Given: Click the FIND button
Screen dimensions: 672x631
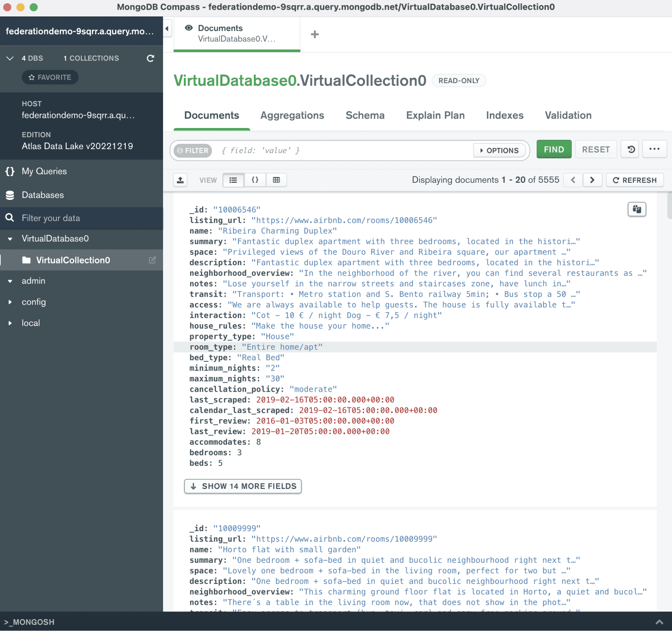Looking at the screenshot, I should tap(554, 150).
